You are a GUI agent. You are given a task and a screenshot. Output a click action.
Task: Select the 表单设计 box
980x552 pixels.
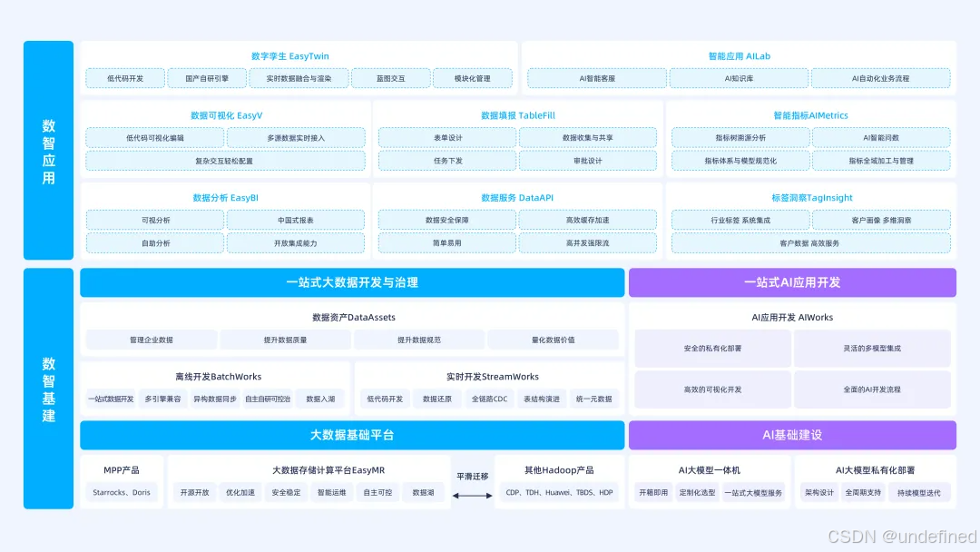tap(447, 137)
